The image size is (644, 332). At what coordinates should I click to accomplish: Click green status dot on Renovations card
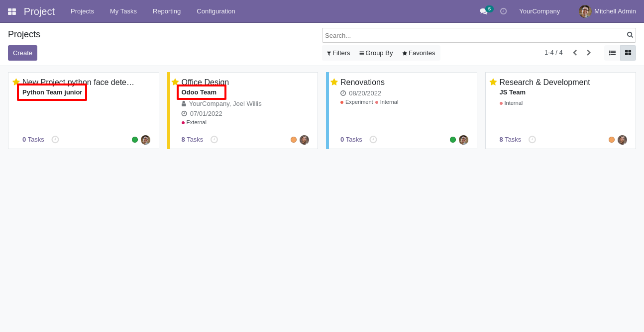(453, 140)
